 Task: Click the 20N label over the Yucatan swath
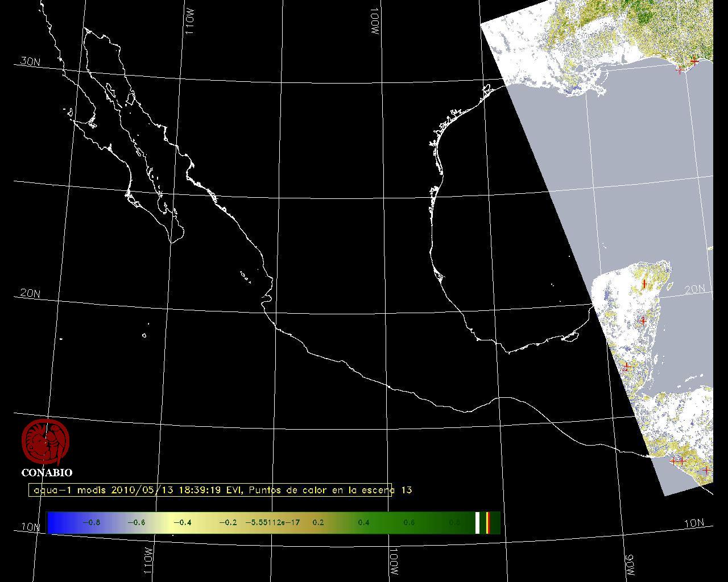coord(694,289)
